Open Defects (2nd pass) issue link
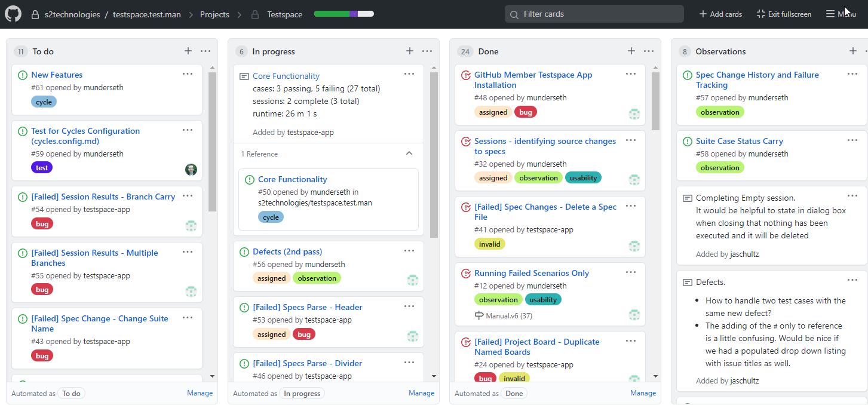868x405 pixels. point(287,251)
